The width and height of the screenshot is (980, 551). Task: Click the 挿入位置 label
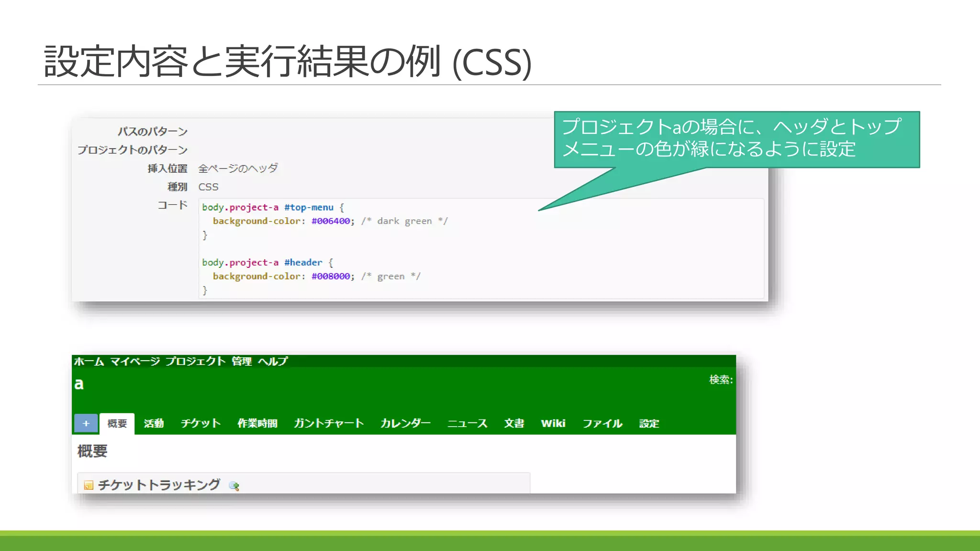point(167,168)
